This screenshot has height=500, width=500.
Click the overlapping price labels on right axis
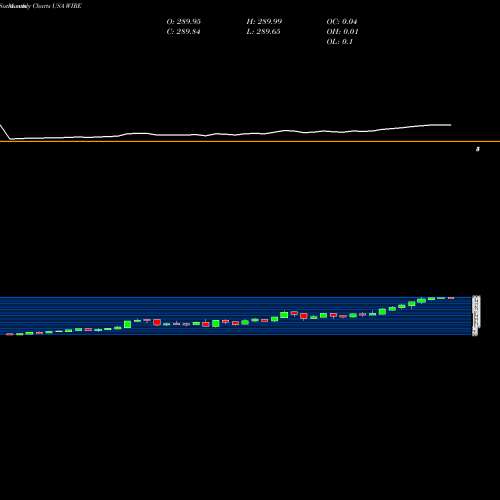476,316
